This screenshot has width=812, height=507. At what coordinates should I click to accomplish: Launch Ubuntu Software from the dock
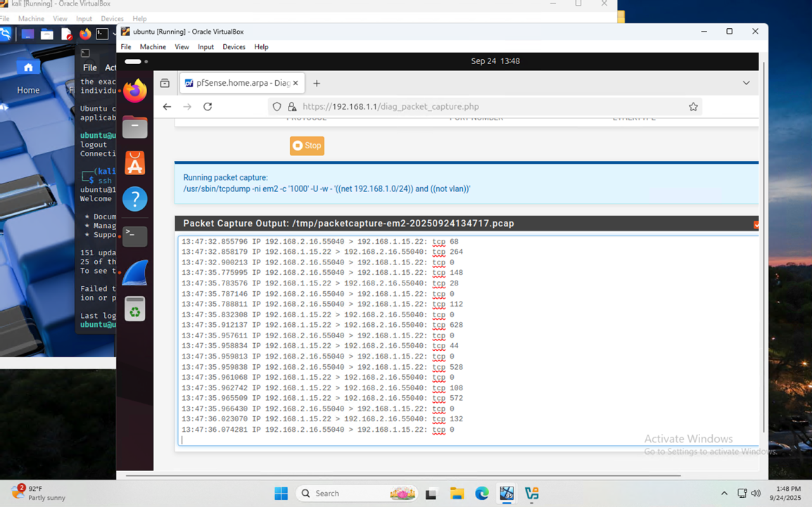pyautogui.click(x=134, y=163)
